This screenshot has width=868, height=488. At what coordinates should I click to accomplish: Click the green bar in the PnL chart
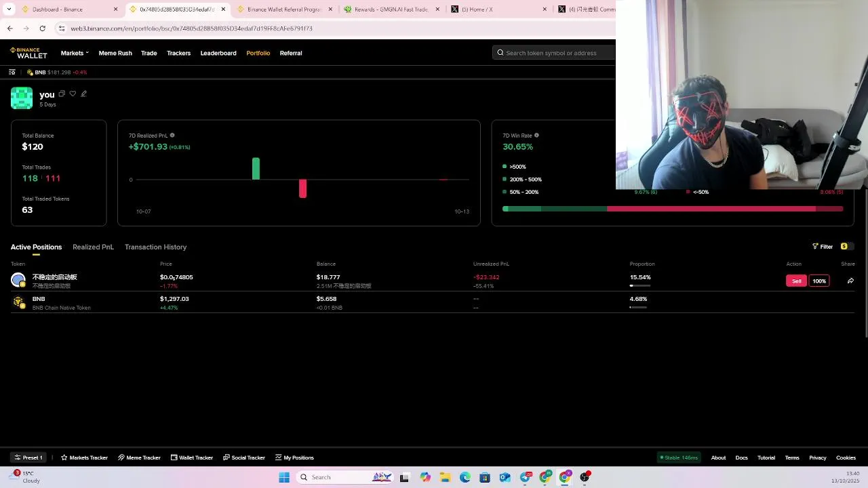pos(256,169)
